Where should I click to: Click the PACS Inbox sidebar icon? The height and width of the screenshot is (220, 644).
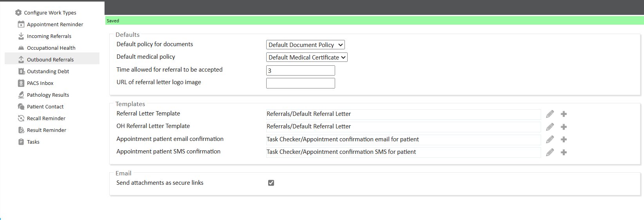coord(21,83)
